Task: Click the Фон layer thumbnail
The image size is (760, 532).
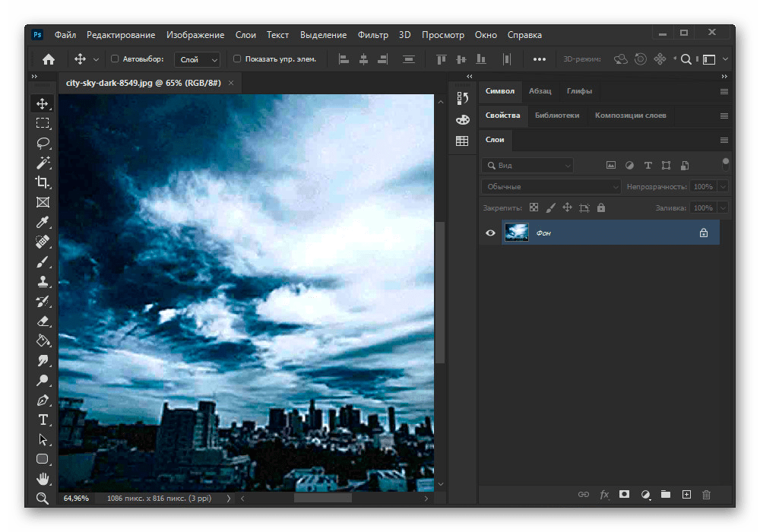Action: [x=517, y=233]
